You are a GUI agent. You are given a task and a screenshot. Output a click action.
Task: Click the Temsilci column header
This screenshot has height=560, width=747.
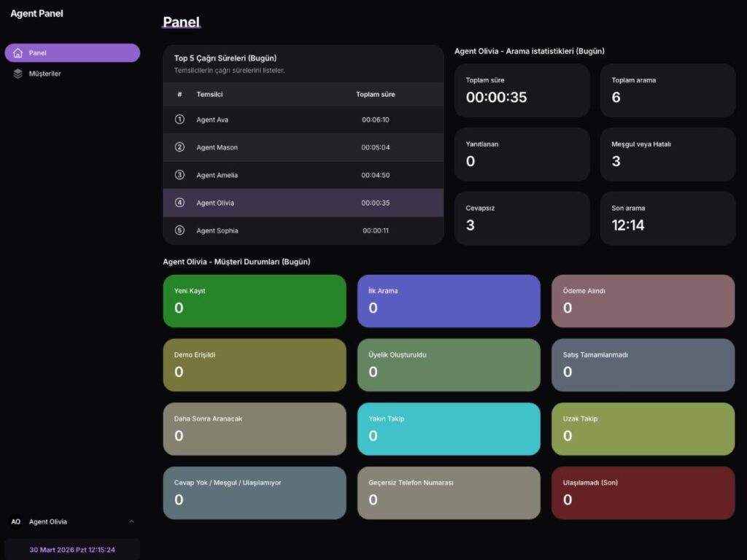[x=209, y=94]
